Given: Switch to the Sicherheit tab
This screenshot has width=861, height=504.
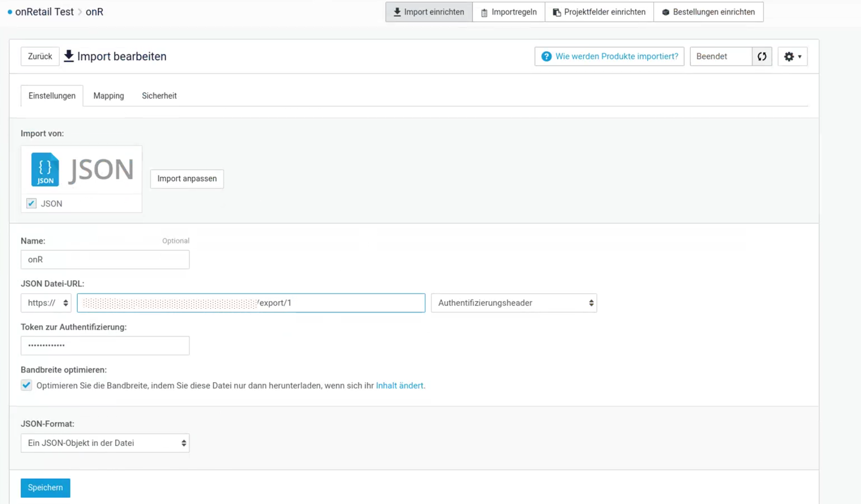Looking at the screenshot, I should (159, 96).
